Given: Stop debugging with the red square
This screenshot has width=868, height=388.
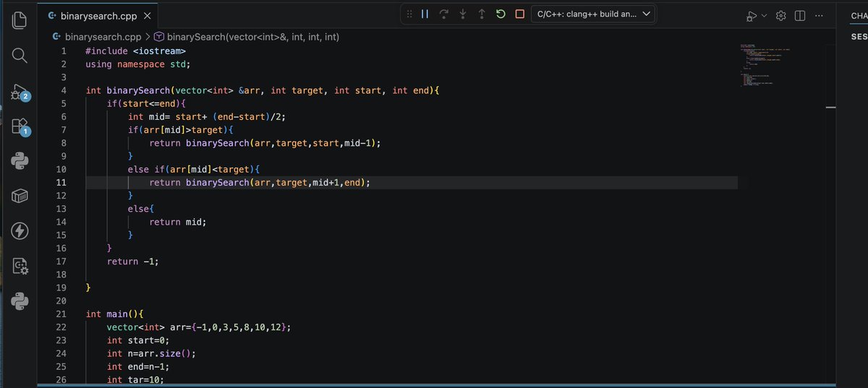Looking at the screenshot, I should tap(519, 14).
